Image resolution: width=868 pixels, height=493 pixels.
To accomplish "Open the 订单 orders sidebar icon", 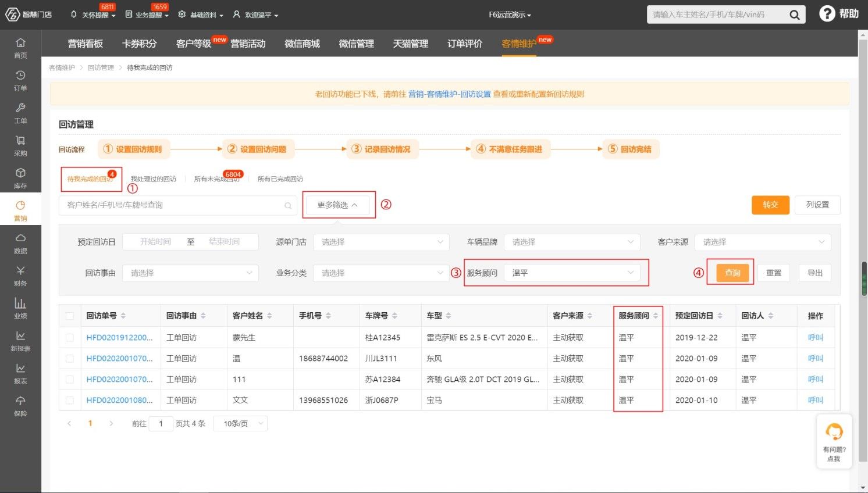I will (x=20, y=80).
